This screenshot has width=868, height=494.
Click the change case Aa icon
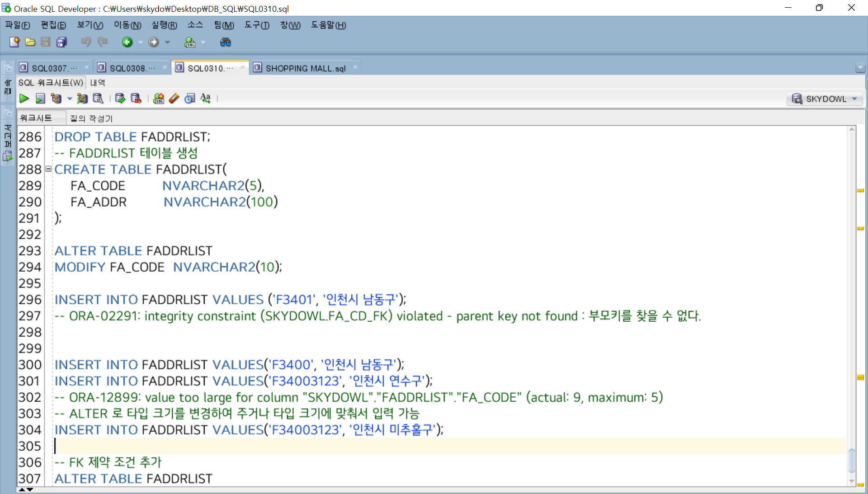(x=206, y=99)
